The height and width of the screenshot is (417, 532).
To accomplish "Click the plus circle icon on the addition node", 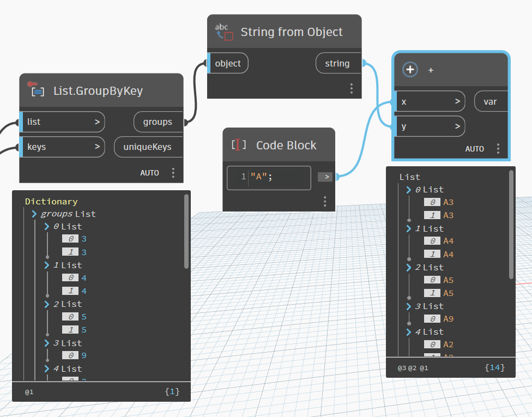I will click(410, 70).
